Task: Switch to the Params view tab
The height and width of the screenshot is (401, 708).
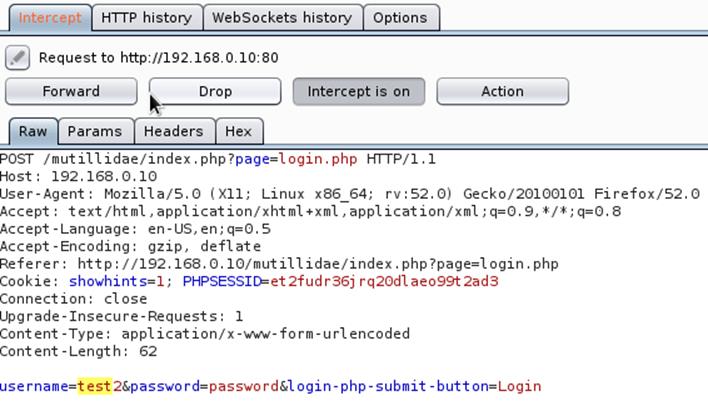Action: [x=95, y=131]
